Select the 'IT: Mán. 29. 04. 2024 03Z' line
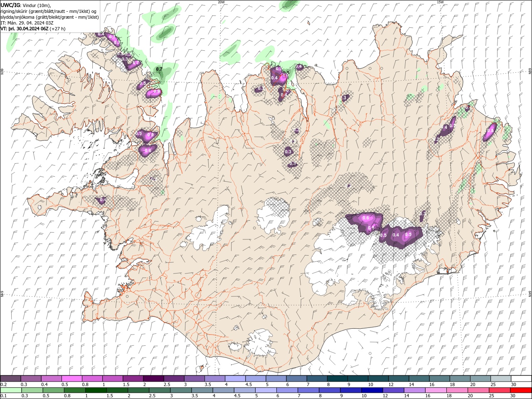The image size is (532, 399). click(x=28, y=23)
